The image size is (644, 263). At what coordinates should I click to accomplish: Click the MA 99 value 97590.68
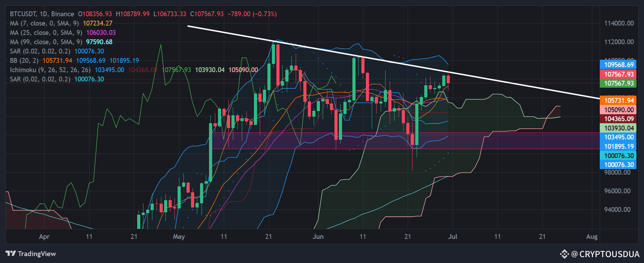99,42
